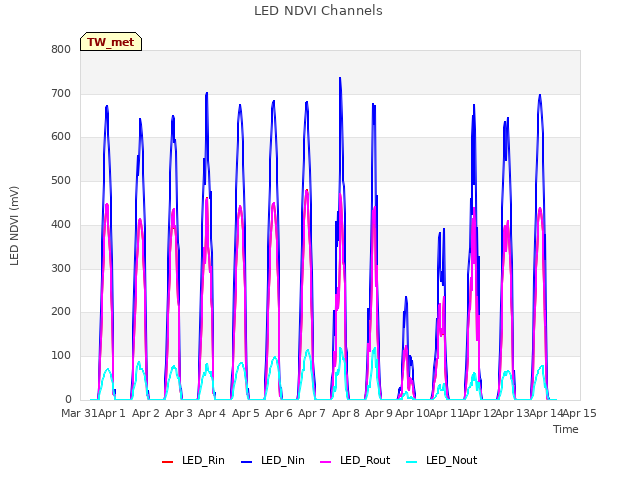Toggle the LED_Nin legend entry
The width and height of the screenshot is (640, 480).
(x=273, y=460)
